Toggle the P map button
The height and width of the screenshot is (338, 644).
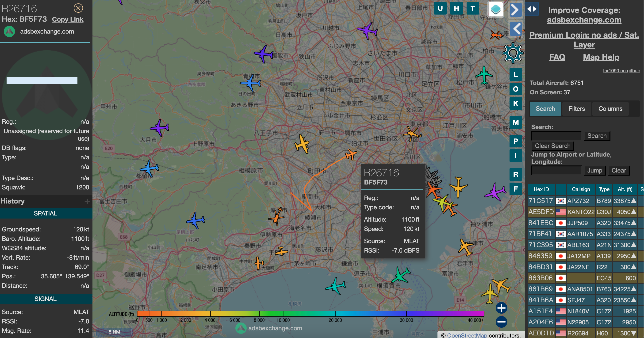(515, 141)
